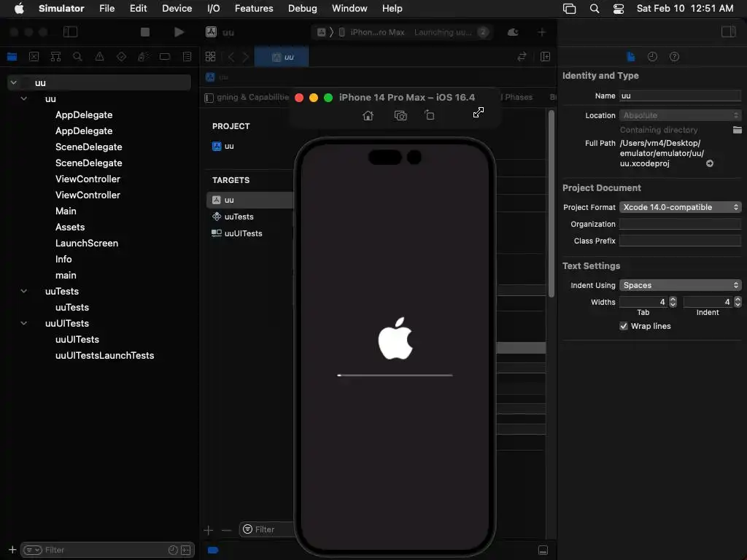Show the File inspector tab
Image resolution: width=747 pixels, height=560 pixels.
631,57
